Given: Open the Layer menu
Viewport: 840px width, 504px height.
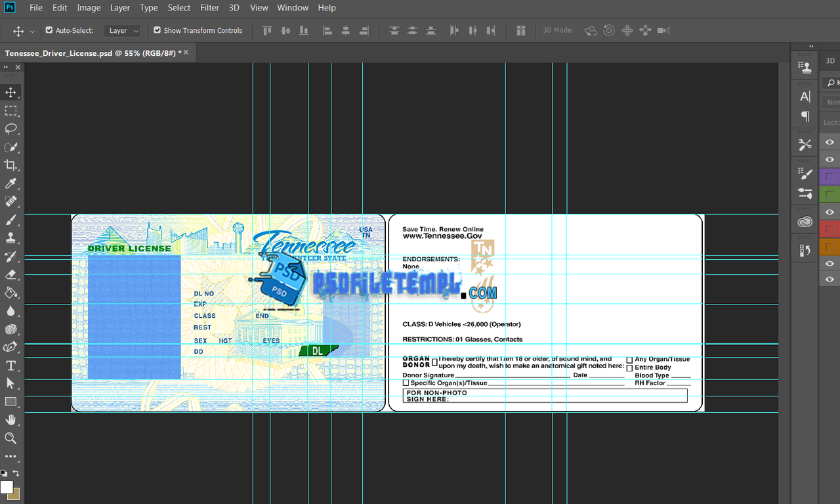Looking at the screenshot, I should coord(120,8).
